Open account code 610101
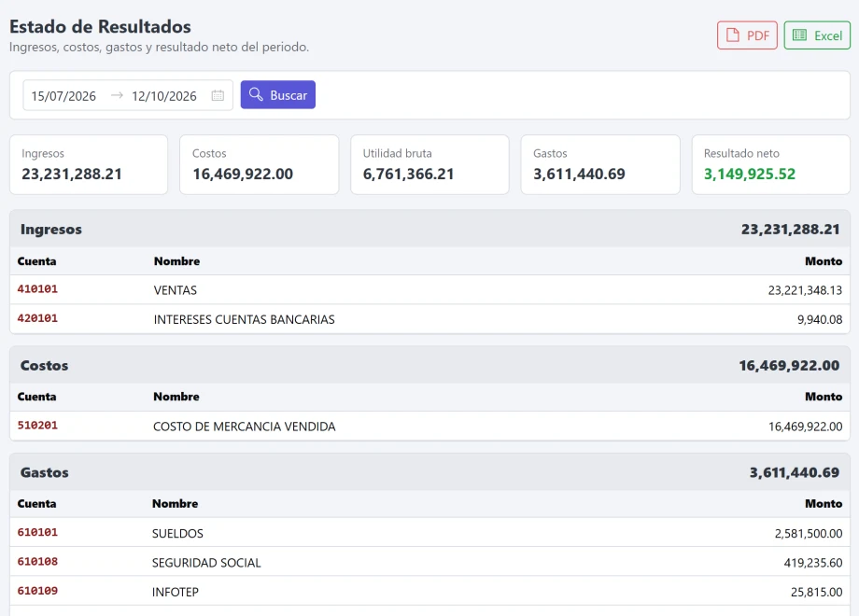Viewport: 859px width, 616px height. [x=37, y=532]
